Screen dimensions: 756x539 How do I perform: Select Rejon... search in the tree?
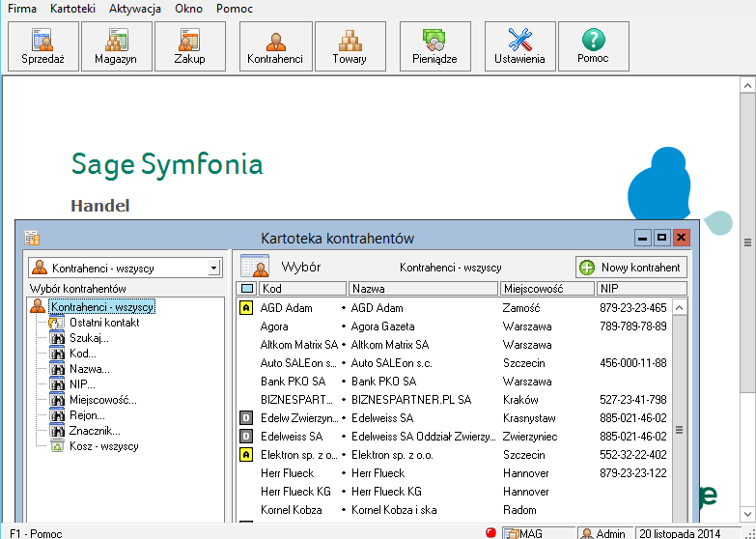87,415
